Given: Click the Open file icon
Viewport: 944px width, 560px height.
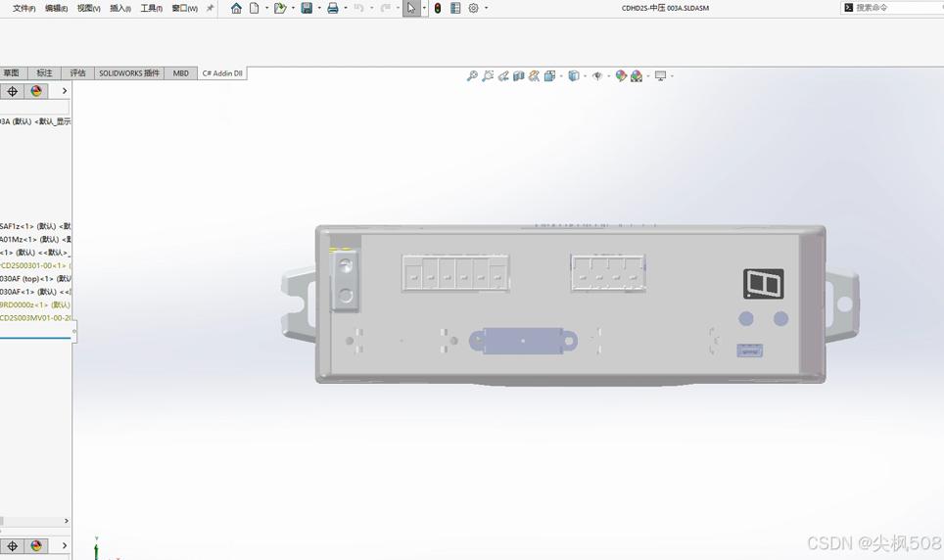Looking at the screenshot, I should click(280, 8).
